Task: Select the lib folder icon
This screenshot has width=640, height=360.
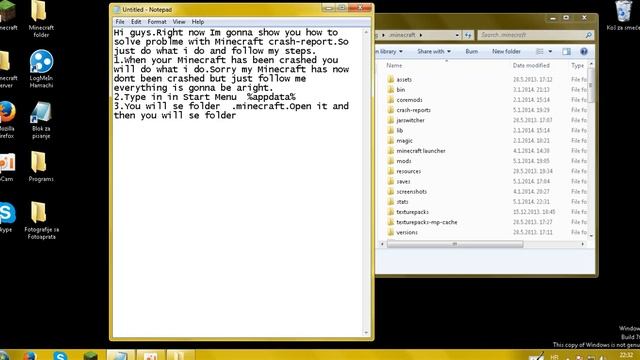Action: tap(391, 130)
